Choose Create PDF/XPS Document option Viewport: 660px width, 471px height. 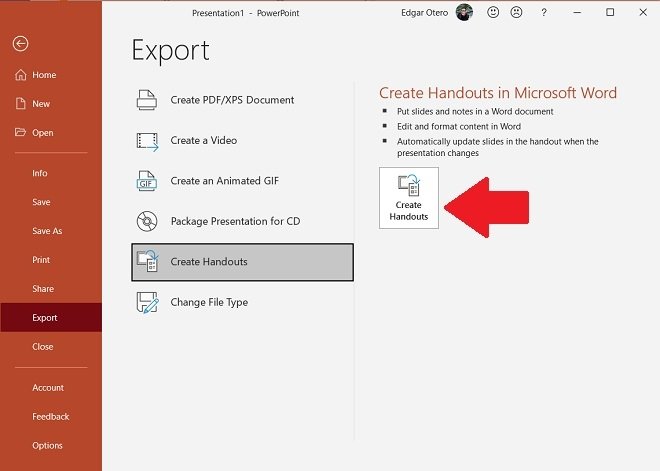[242, 100]
